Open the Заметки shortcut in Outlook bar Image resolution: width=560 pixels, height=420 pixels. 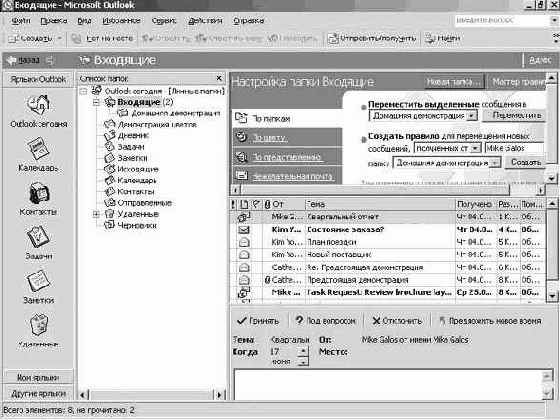pos(38,287)
